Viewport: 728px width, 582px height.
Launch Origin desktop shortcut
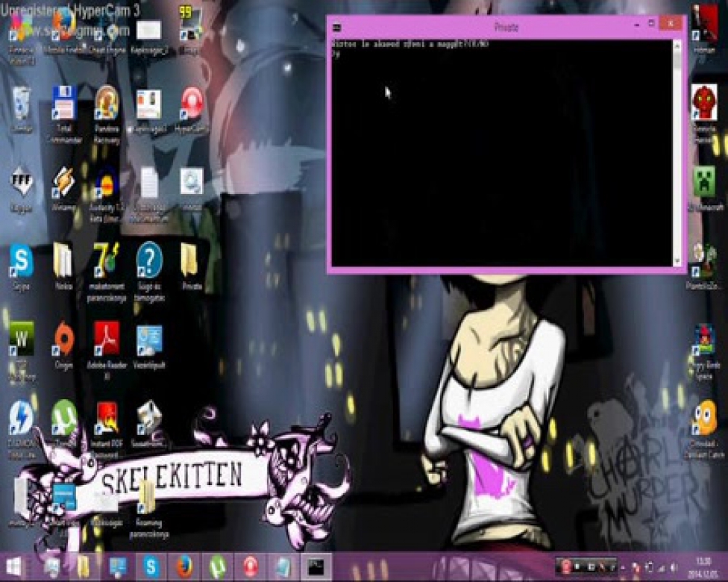coord(63,346)
